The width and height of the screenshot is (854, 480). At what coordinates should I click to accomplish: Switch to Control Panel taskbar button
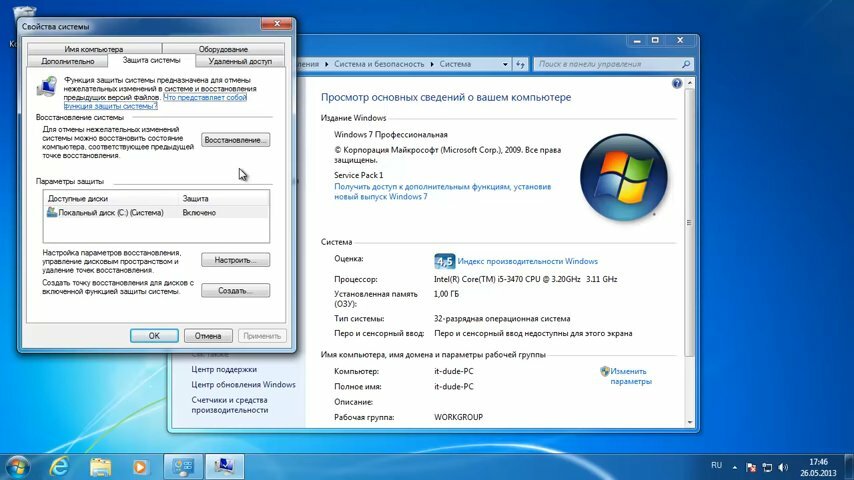pyautogui.click(x=183, y=467)
